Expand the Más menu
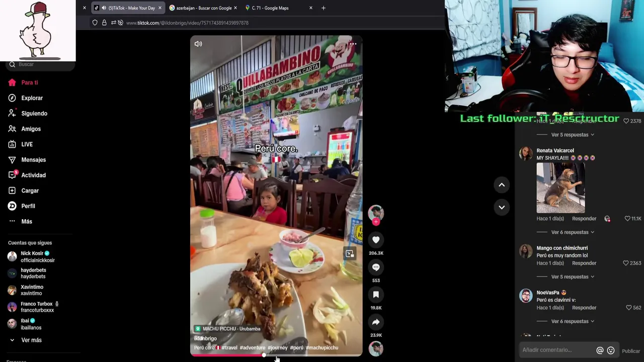Image resolution: width=644 pixels, height=362 pixels. click(26, 222)
